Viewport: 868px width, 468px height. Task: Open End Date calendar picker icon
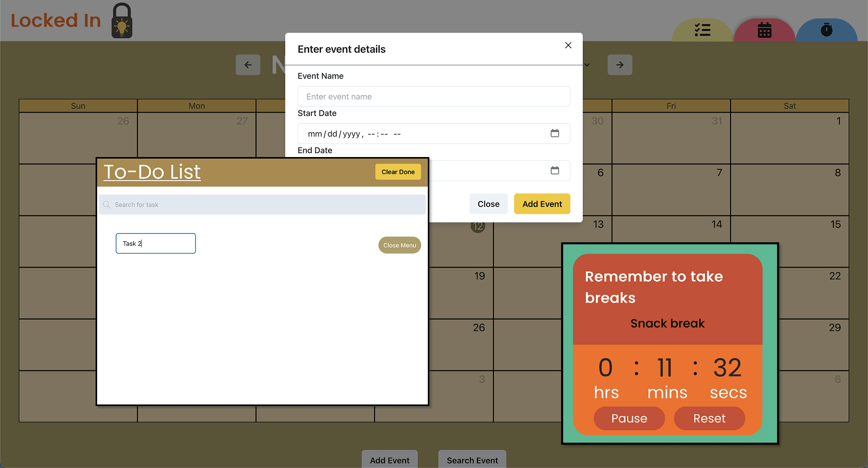point(554,170)
